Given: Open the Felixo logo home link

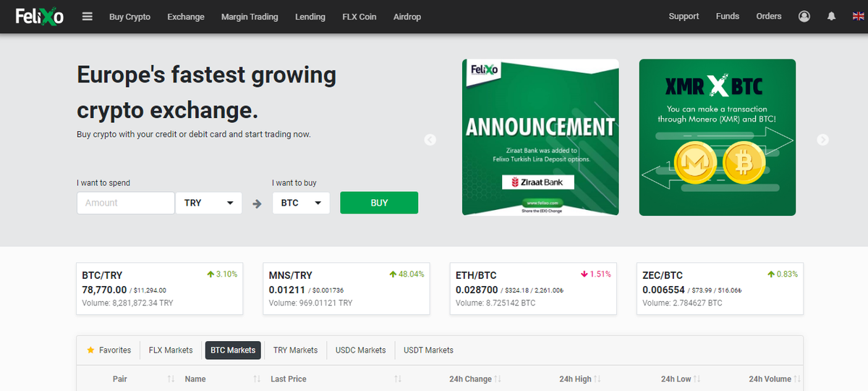Looking at the screenshot, I should pyautogui.click(x=41, y=16).
